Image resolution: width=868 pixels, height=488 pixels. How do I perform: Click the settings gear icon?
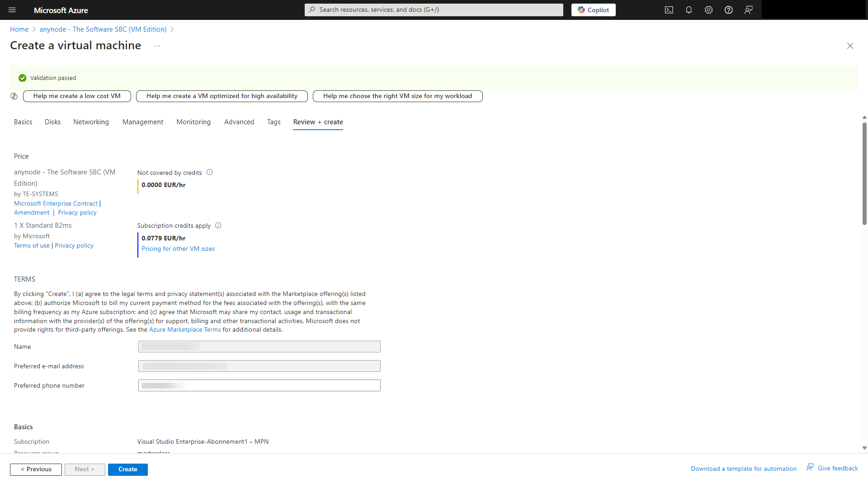click(708, 10)
